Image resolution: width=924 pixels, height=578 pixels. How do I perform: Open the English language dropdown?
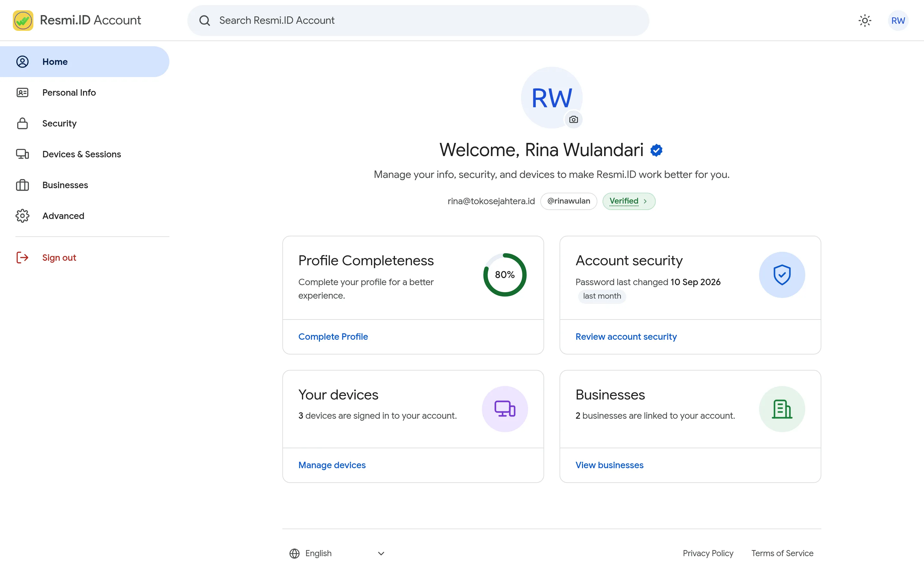(x=337, y=553)
